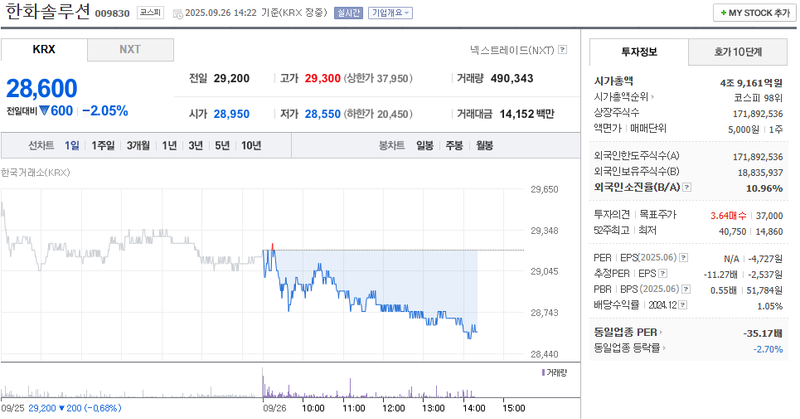
Task: Open the 동일업종 등락률 link
Action: pyautogui.click(x=630, y=348)
